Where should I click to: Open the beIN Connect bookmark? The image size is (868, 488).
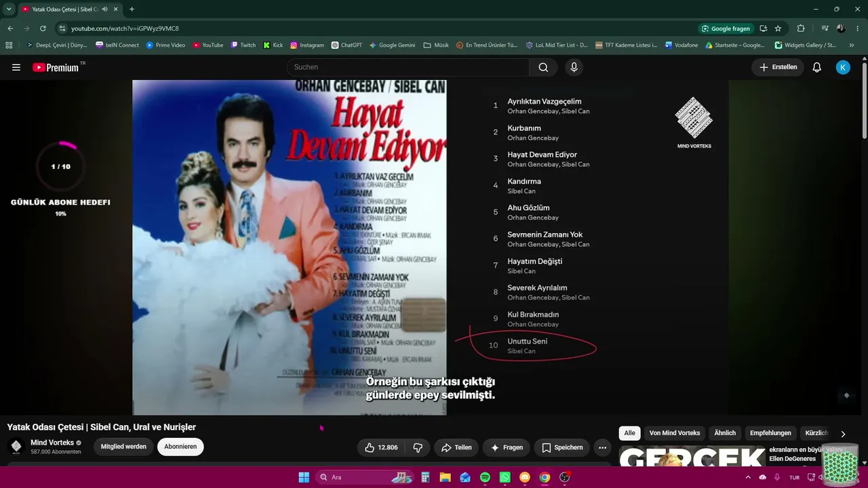click(x=117, y=45)
